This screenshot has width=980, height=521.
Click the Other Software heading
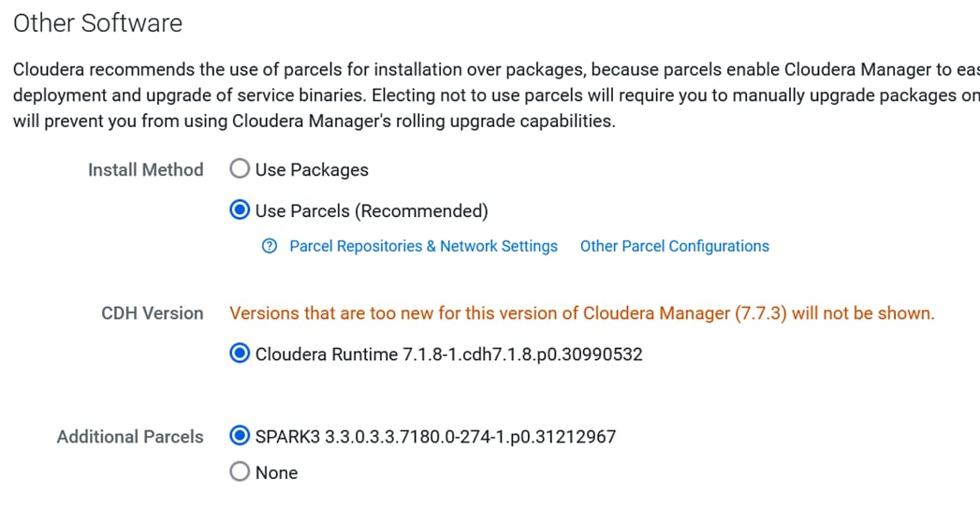click(97, 23)
